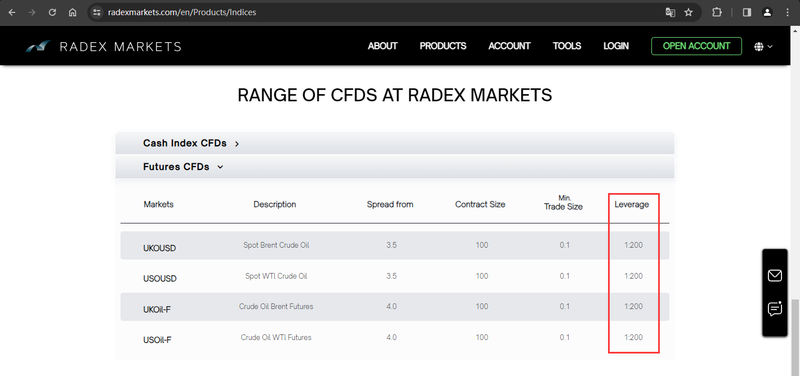The width and height of the screenshot is (800, 376).
Task: Expand the Cash Index CFDs section
Action: (394, 143)
